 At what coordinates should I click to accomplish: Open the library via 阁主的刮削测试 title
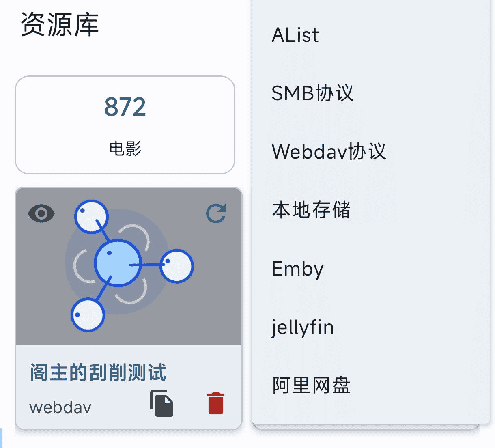(x=98, y=374)
